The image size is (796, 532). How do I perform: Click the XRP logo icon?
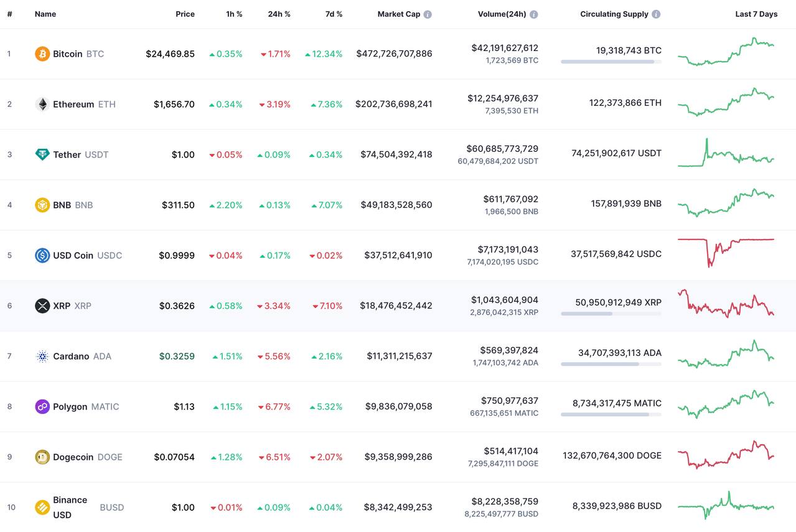pos(42,306)
